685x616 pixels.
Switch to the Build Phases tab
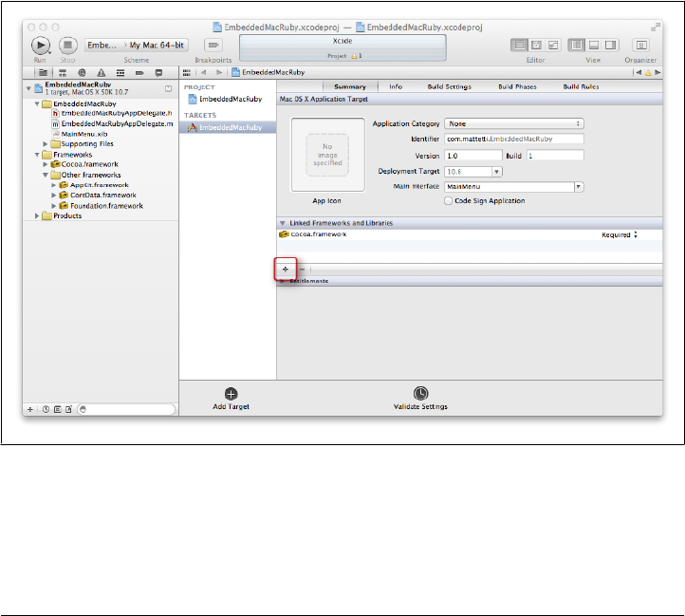[x=517, y=86]
